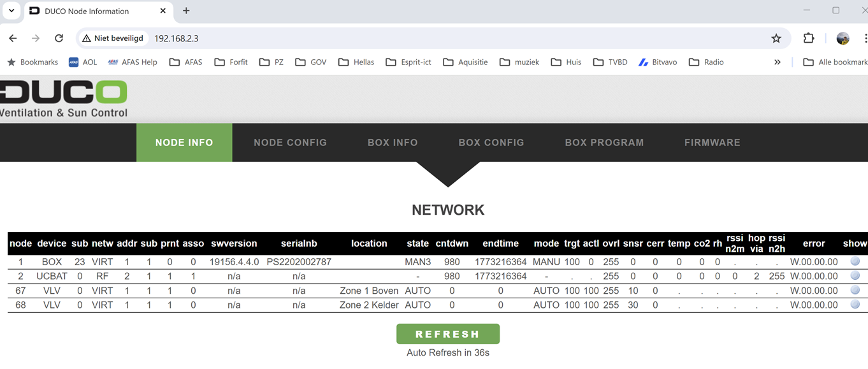868x369 pixels.
Task: Click the error column header
Action: coord(814,243)
